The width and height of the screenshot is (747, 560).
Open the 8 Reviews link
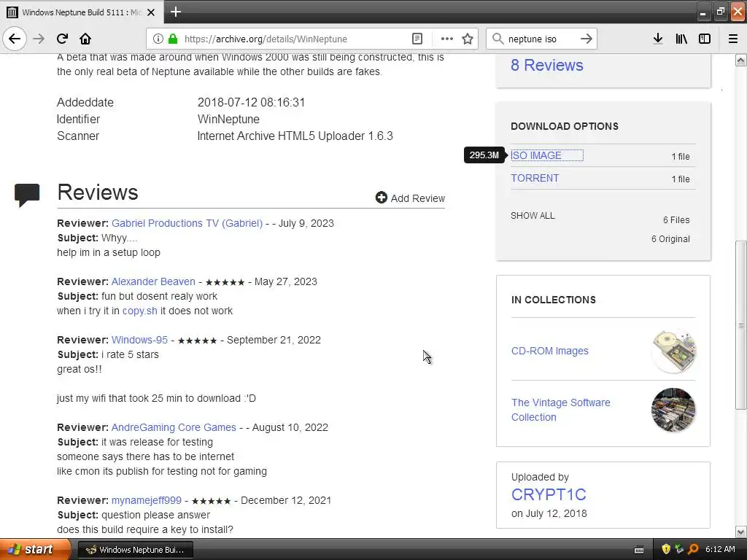tap(546, 65)
